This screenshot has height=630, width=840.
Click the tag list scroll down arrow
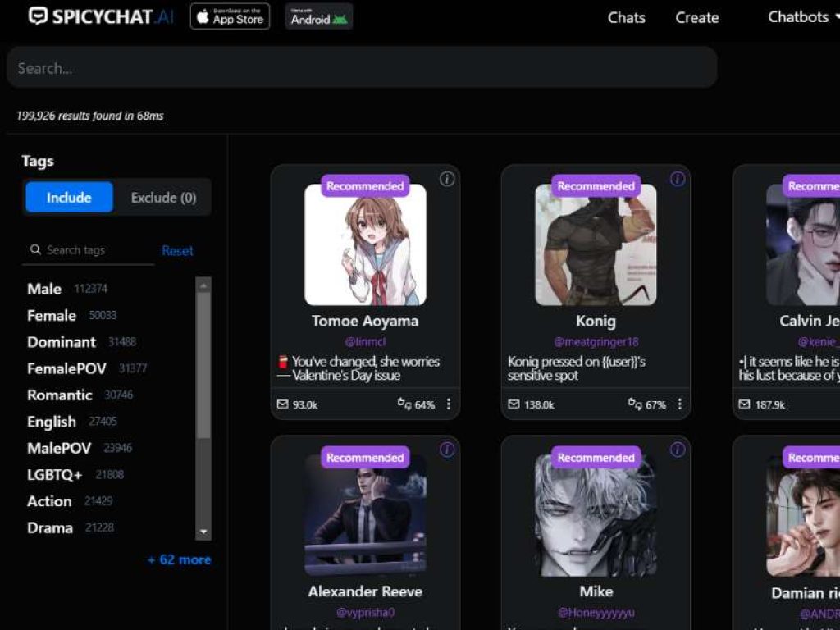[x=203, y=532]
